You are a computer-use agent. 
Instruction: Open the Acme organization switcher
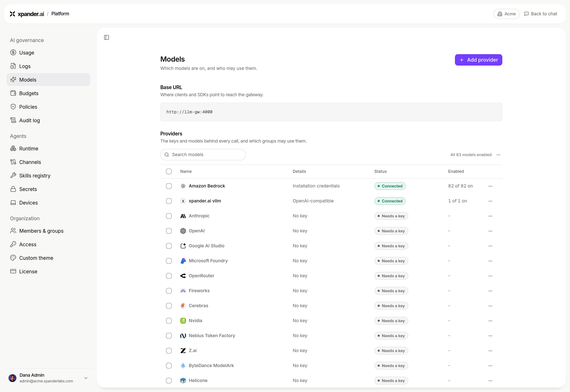tap(506, 14)
